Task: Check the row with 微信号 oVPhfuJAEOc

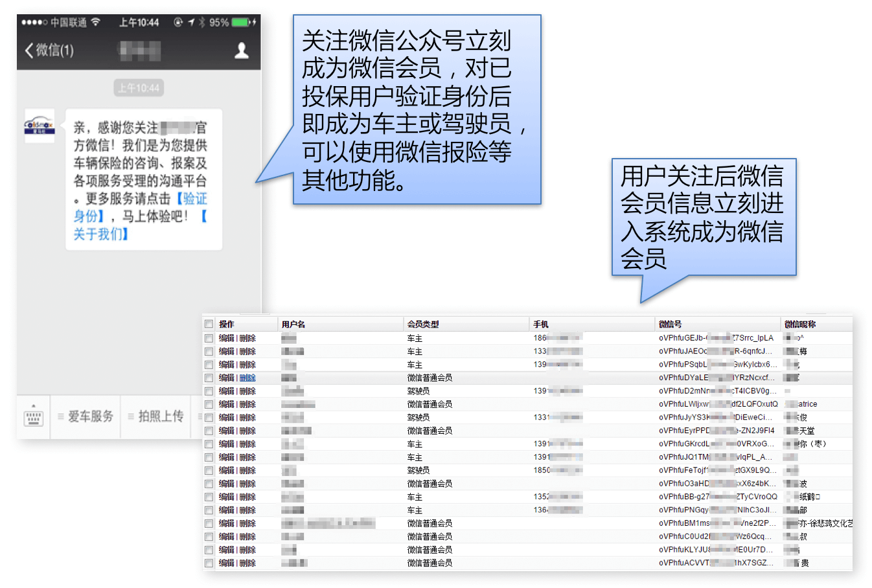Action: coord(209,352)
